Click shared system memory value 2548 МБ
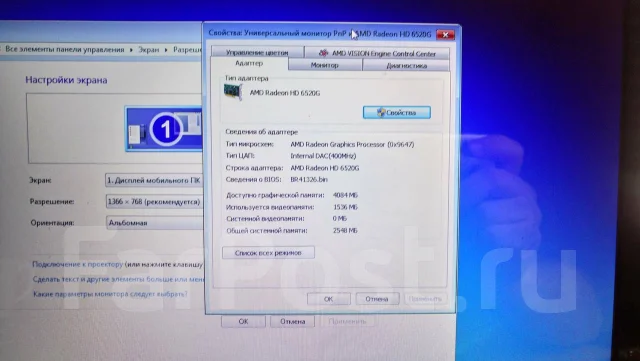Viewport: 640px width, 361px height. click(345, 231)
